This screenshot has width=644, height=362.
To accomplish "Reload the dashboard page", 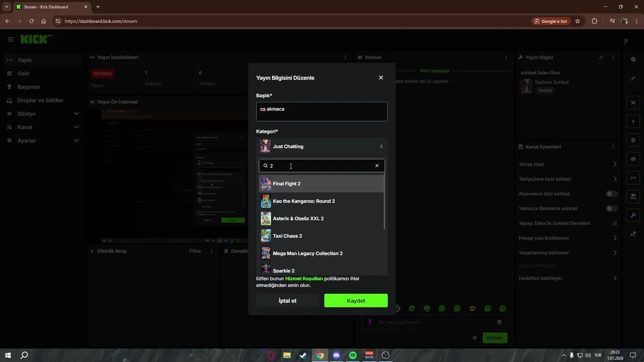I will click(x=31, y=21).
